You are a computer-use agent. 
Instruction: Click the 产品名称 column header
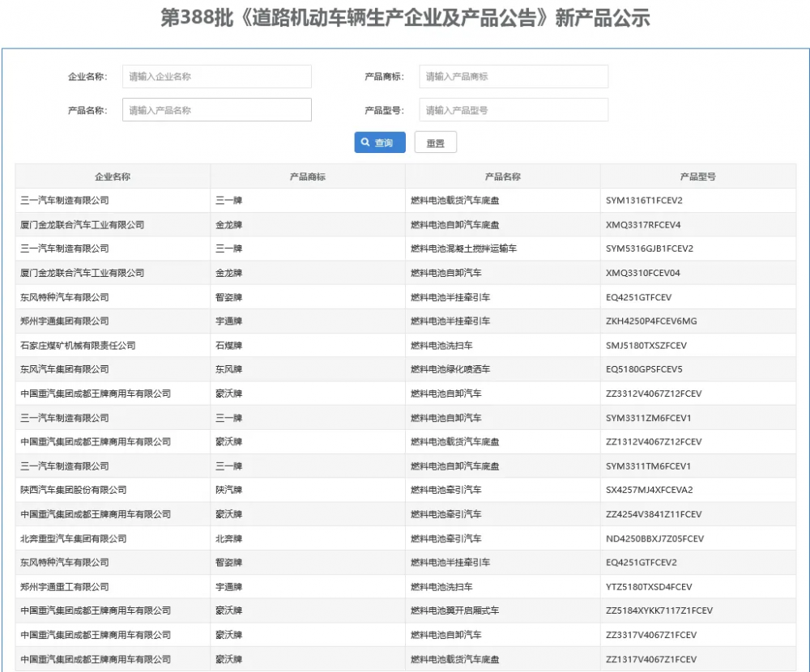click(x=503, y=177)
